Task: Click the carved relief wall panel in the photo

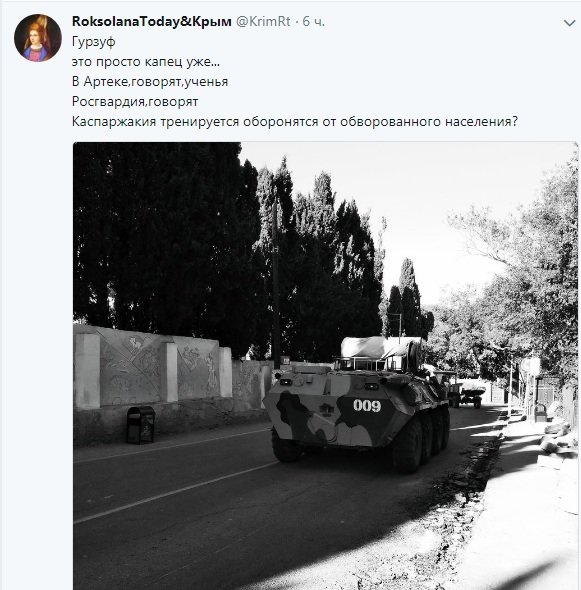Action: [131, 371]
